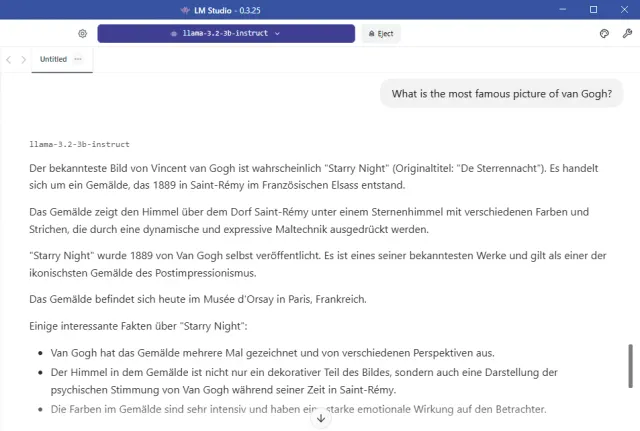
Task: Click the LM Studio app logo icon
Action: [x=185, y=9]
